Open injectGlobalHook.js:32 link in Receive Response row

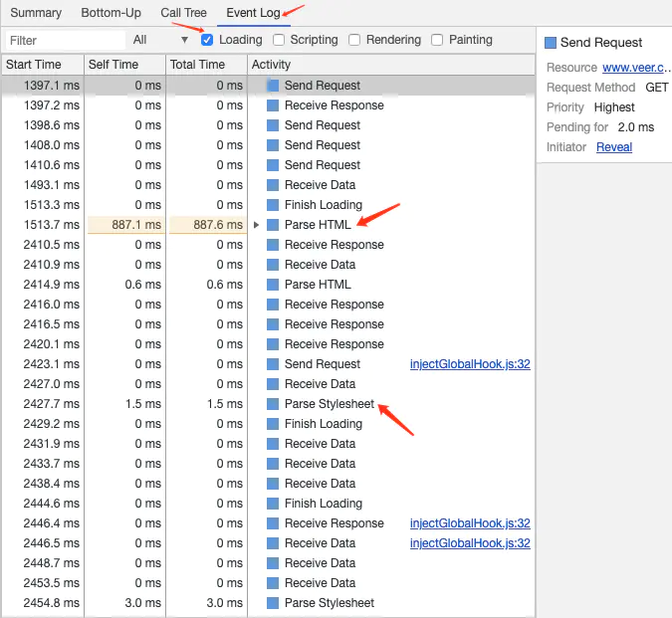(x=470, y=523)
